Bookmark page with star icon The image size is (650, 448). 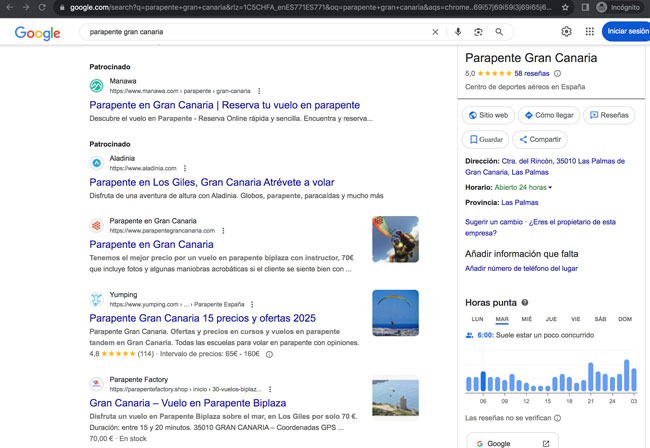tap(565, 7)
